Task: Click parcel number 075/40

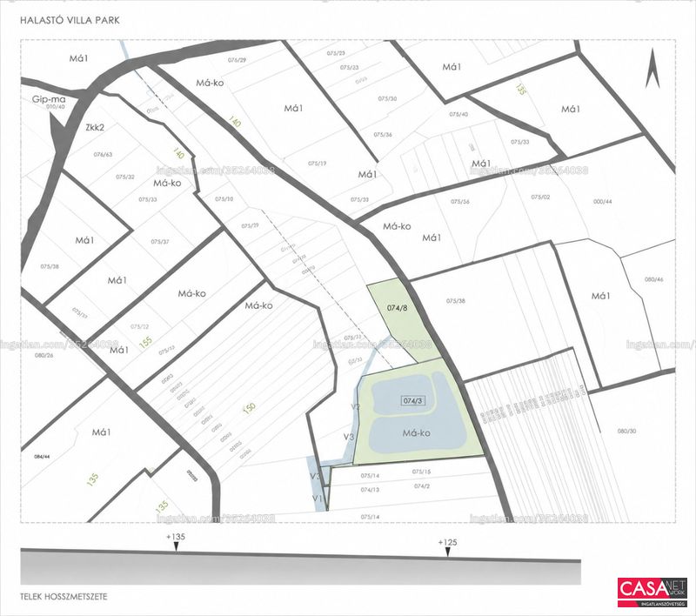Action: (458, 114)
